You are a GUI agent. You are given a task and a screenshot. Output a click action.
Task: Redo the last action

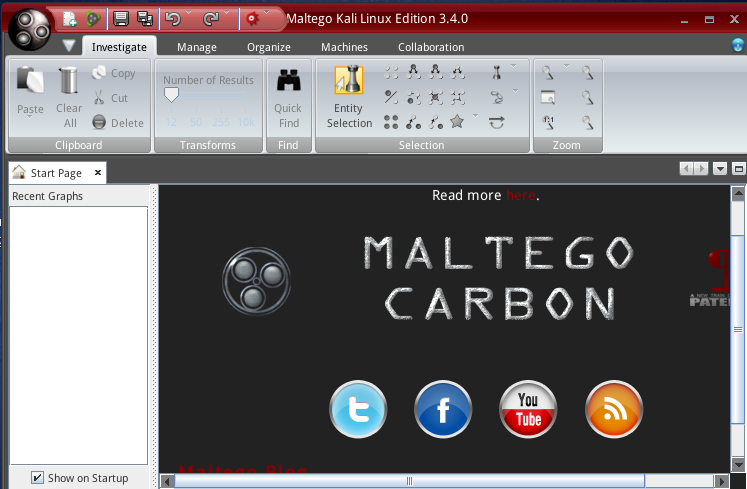[210, 19]
